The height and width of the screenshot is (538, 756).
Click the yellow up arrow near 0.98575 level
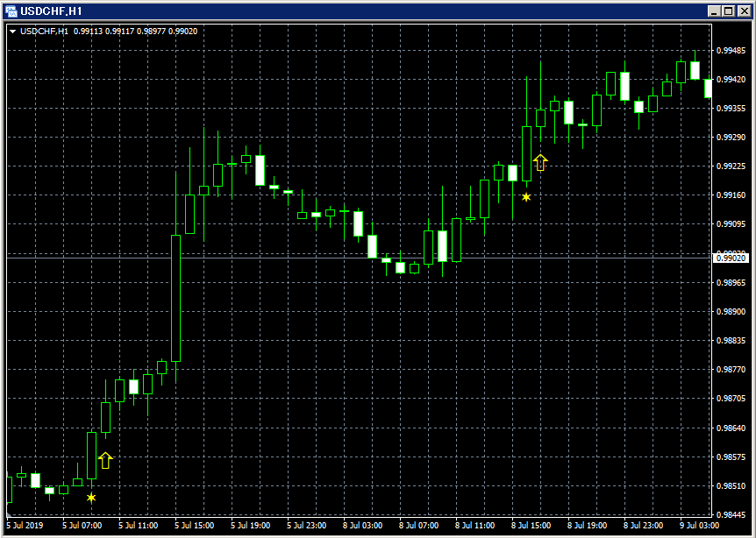tap(105, 460)
